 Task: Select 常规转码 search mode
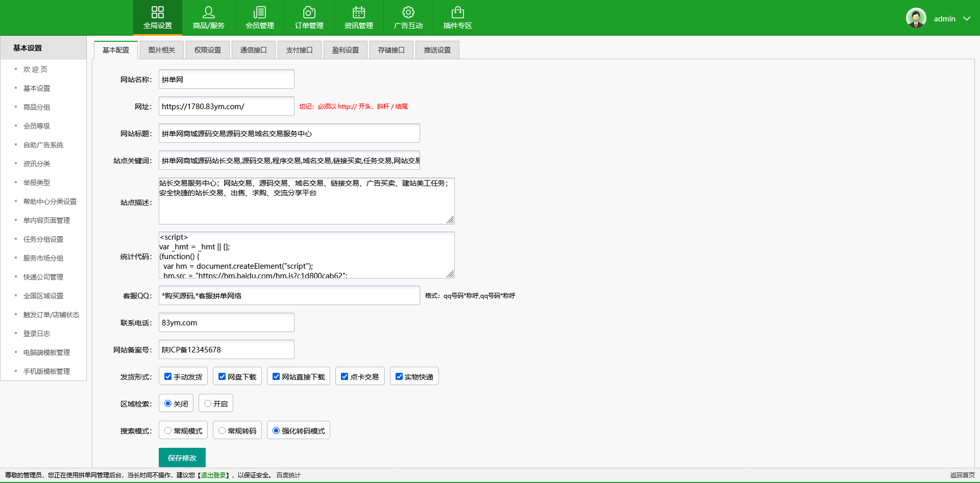222,430
